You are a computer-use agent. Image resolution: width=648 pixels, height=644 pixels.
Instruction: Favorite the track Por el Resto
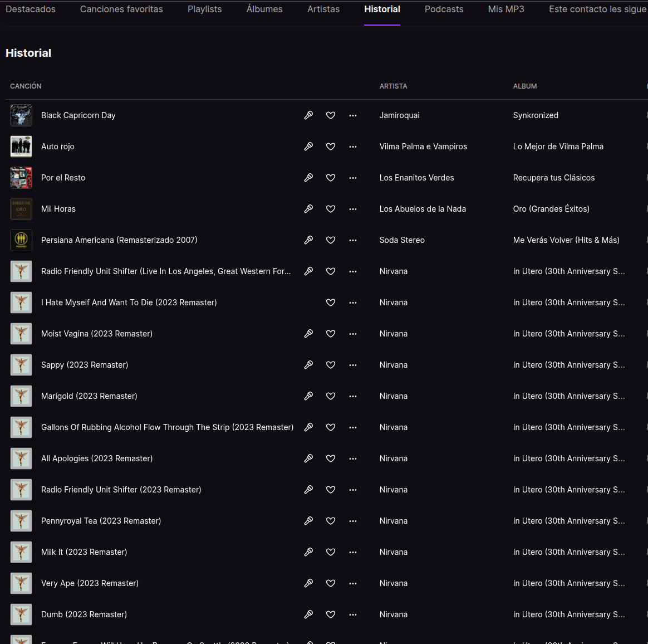click(x=331, y=178)
